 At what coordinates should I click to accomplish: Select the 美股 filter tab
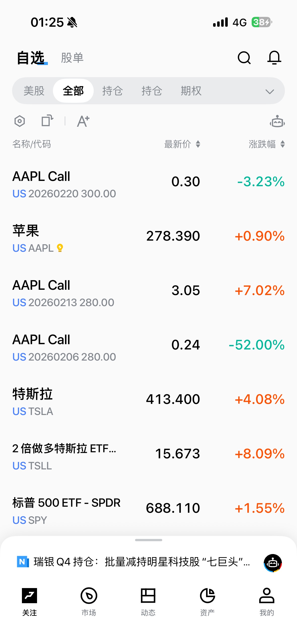(34, 91)
